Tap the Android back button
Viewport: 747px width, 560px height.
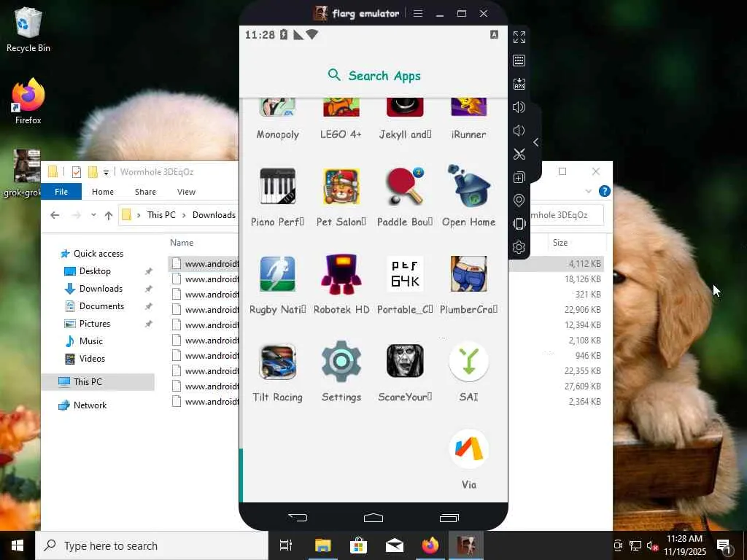[298, 517]
